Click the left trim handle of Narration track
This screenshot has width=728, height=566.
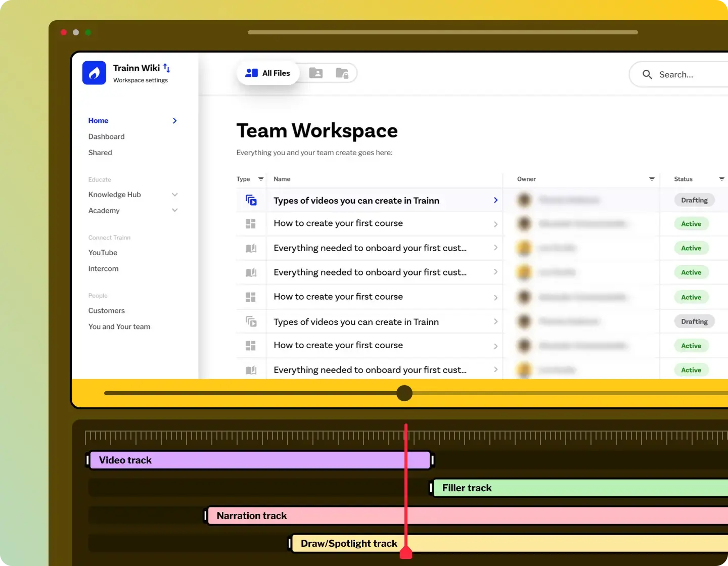(205, 515)
